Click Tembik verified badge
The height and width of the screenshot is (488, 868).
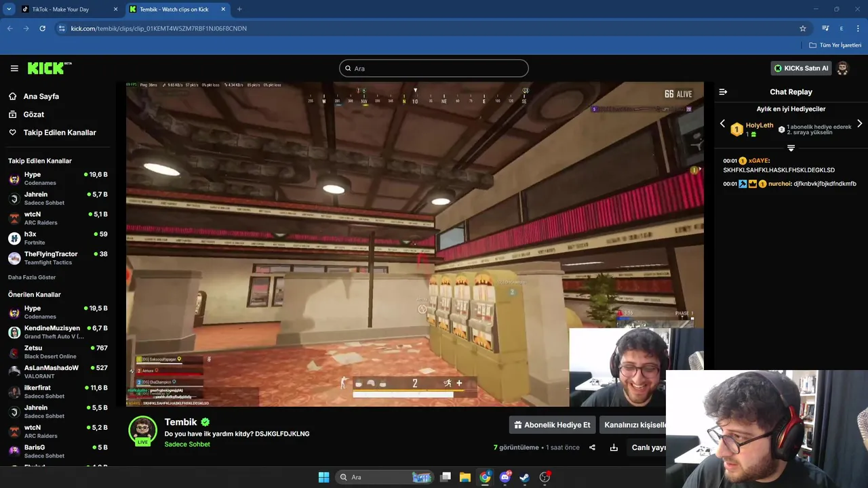coord(205,422)
